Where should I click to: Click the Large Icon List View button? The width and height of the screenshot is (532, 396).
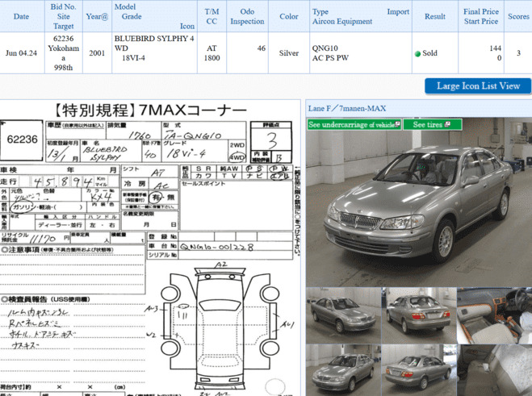click(x=478, y=86)
